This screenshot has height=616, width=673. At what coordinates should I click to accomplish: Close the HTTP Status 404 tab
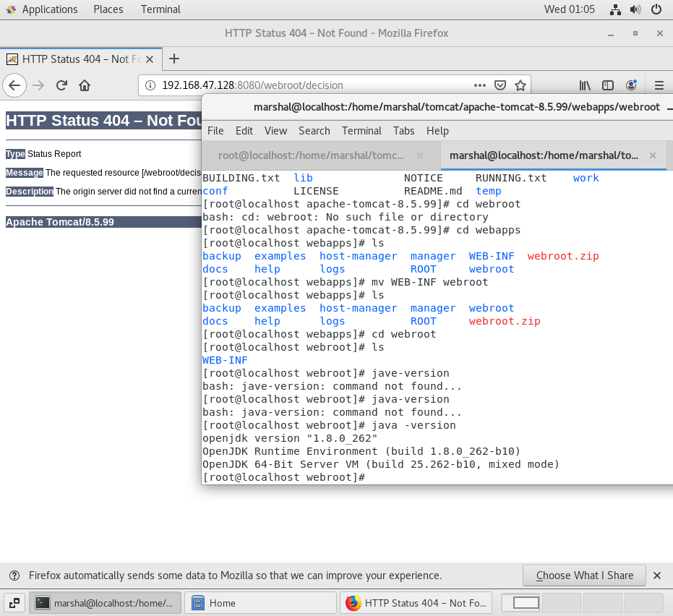(x=150, y=59)
